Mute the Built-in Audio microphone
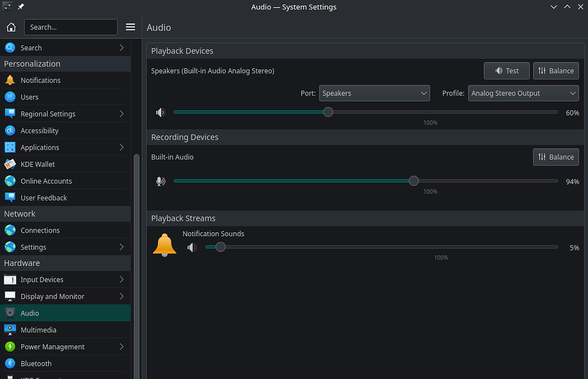The height and width of the screenshot is (379, 588). point(160,181)
